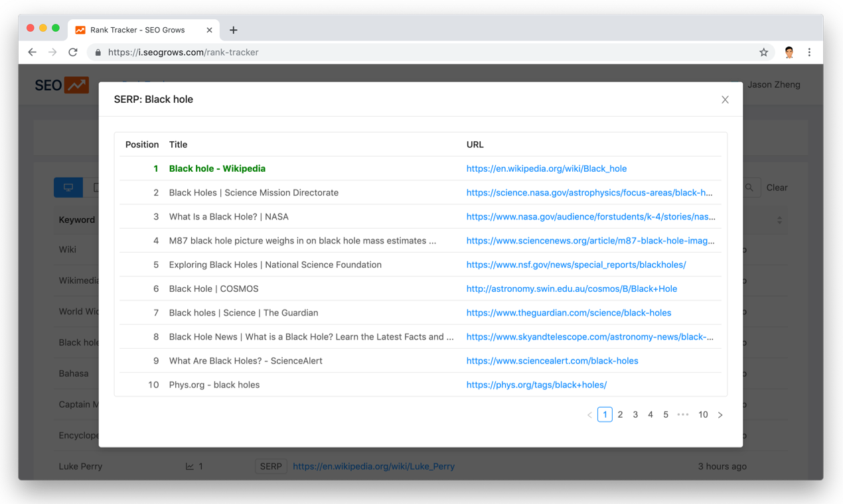Click the previous page chevron
Viewport: 843px width, 504px height.
point(589,414)
